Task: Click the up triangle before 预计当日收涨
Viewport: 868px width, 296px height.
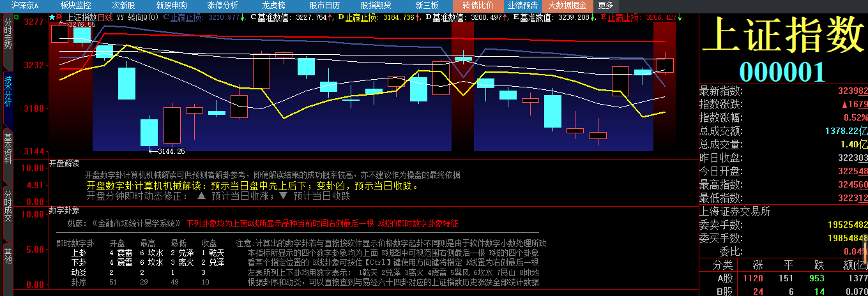Action: (x=201, y=196)
